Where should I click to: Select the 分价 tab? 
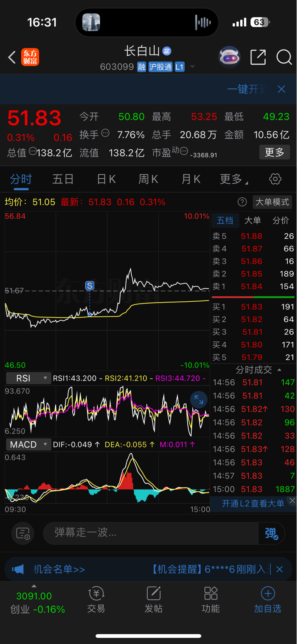tap(281, 220)
